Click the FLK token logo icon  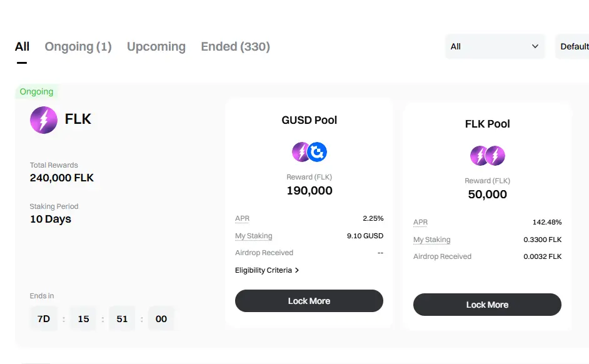coord(44,119)
